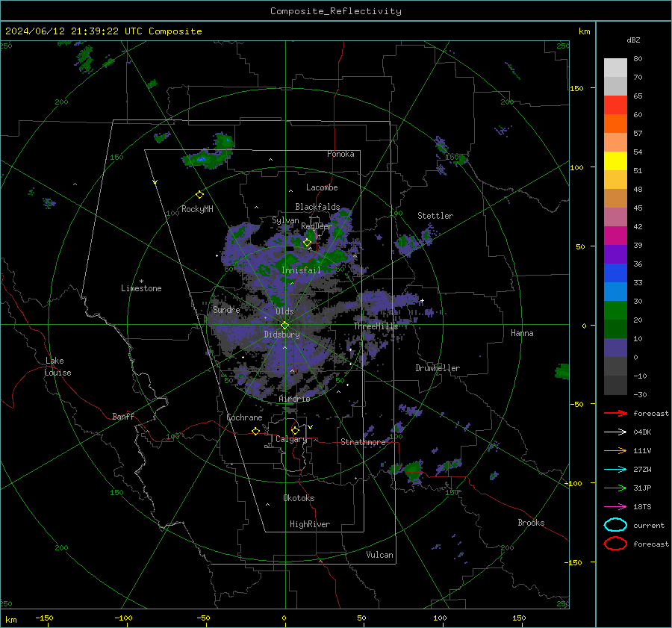Screen dimensions: 672x628
Task: Click the Innisfail city label
Action: pyautogui.click(x=301, y=270)
